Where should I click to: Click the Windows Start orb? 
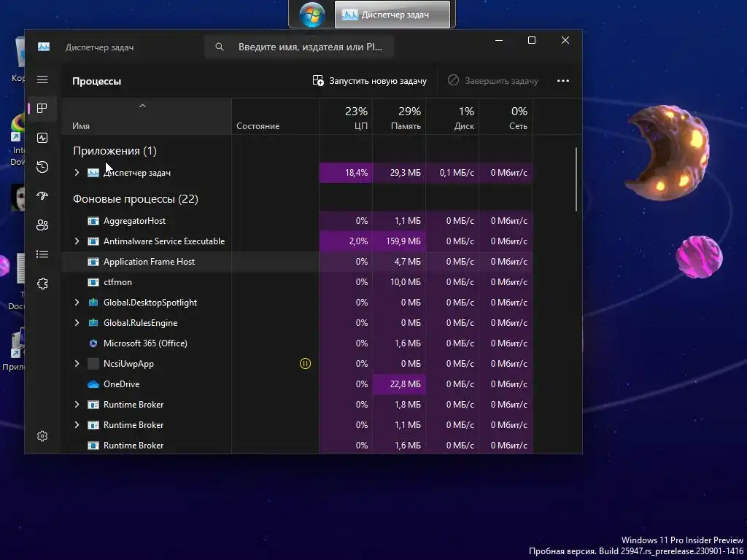pyautogui.click(x=312, y=15)
